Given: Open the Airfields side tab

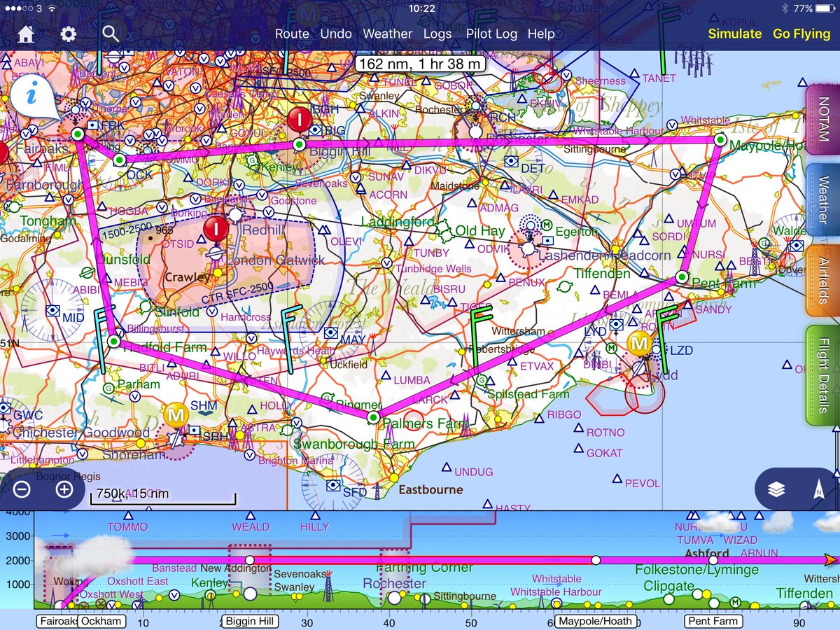Looking at the screenshot, I should pos(822,279).
